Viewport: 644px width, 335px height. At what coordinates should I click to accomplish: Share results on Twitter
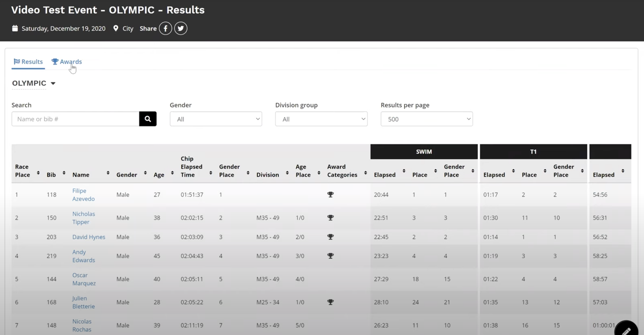(x=181, y=28)
